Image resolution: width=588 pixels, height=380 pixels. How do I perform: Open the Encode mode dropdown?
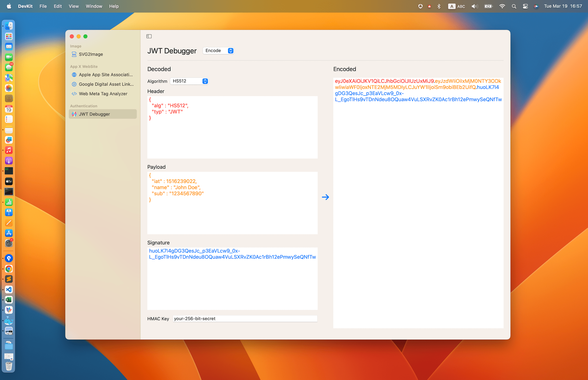pyautogui.click(x=218, y=51)
